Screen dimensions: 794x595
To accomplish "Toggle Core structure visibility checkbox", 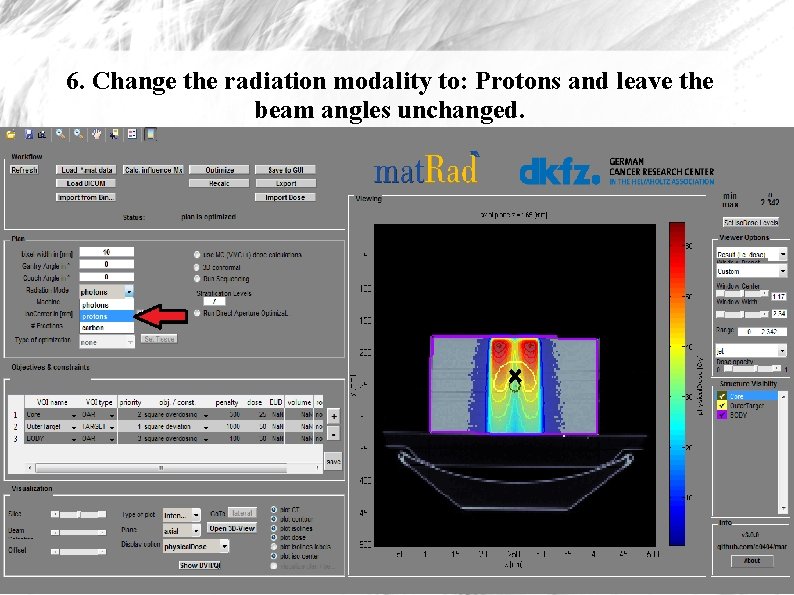I will click(722, 396).
